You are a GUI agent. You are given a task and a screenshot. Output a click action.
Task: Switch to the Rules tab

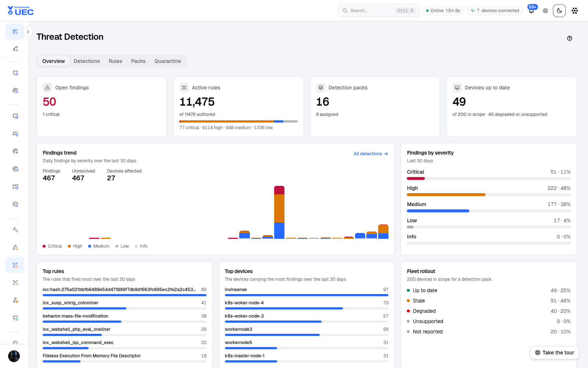click(115, 61)
